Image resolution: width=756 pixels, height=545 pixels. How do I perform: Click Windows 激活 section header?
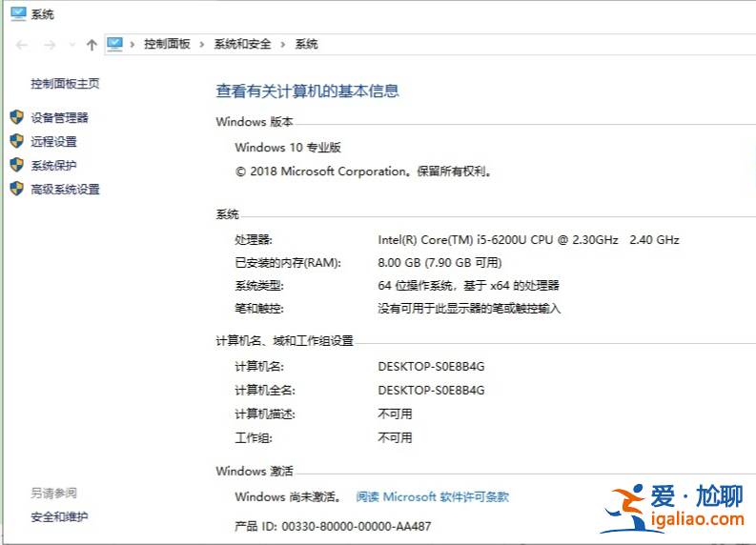[255, 471]
